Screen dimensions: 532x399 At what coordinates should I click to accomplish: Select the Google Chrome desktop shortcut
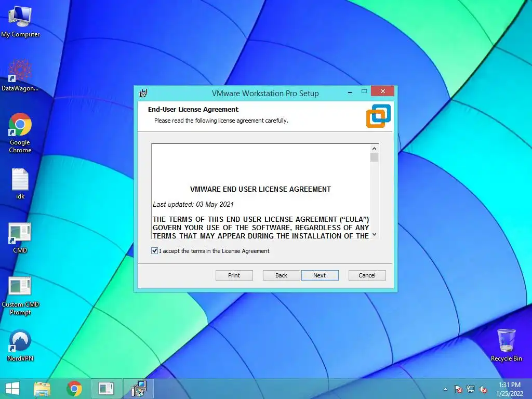(x=20, y=133)
